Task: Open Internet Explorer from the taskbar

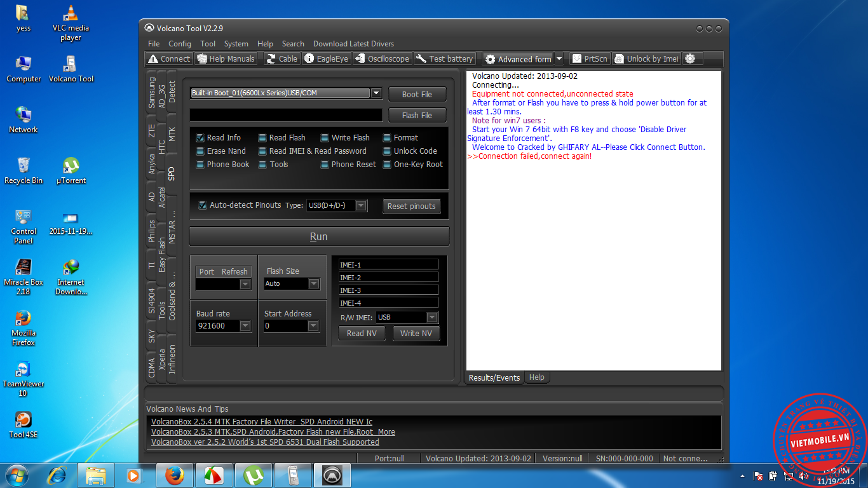Action: 58,475
